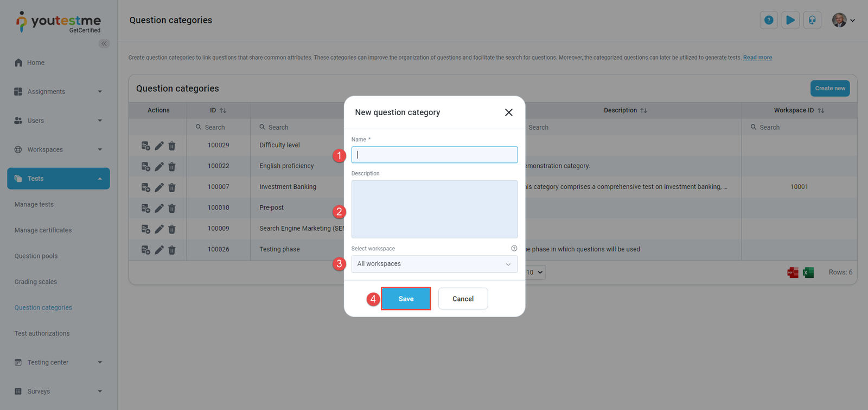Export the categories table to PDF
This screenshot has height=410, width=868.
[x=793, y=272]
